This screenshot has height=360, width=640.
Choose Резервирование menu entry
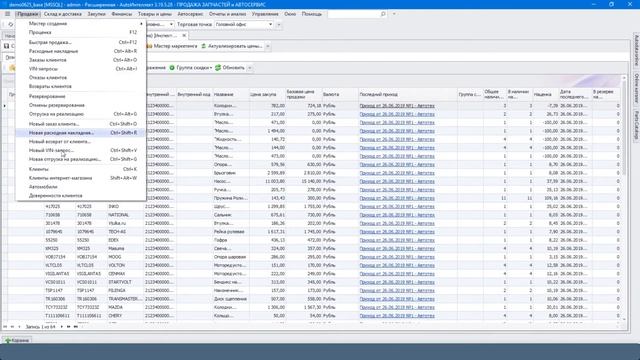81,96
